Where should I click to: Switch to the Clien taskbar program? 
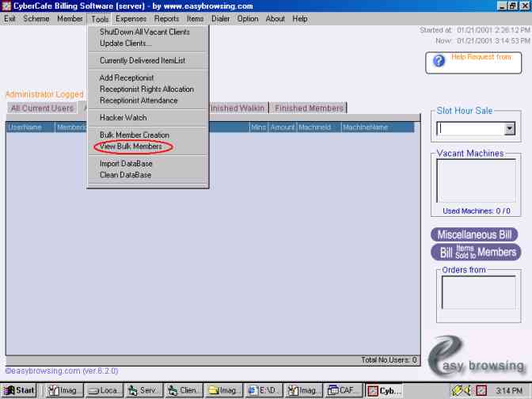point(184,390)
